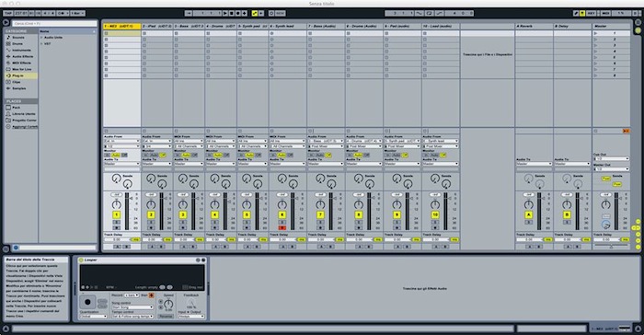Toggle the yellow Automation Arm button
Image resolution: width=644 pixels, height=335 pixels.
pos(255,13)
